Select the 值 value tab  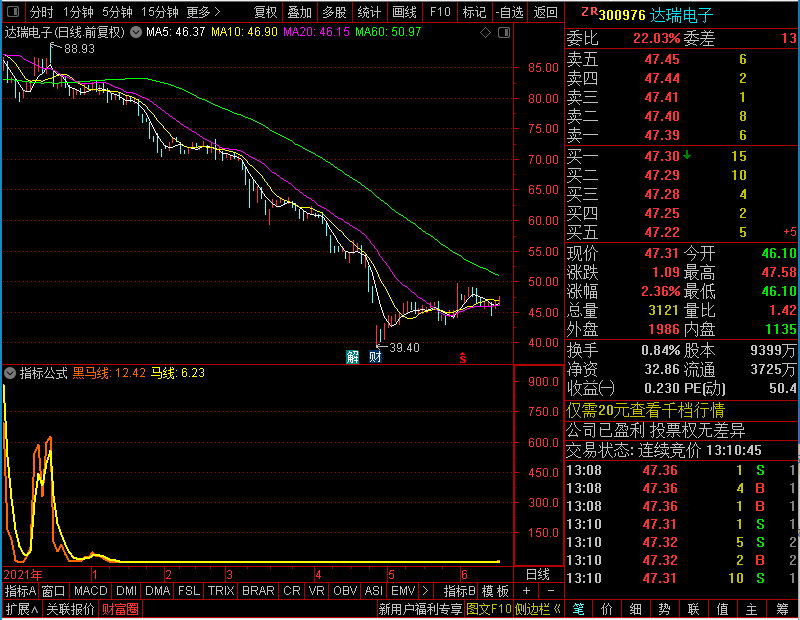pos(722,609)
